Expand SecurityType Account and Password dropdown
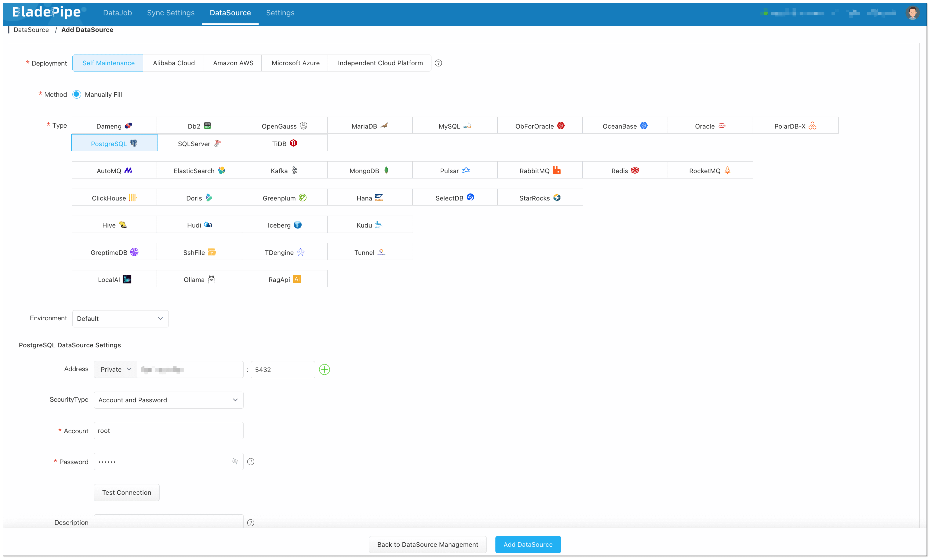Image resolution: width=931 pixels, height=560 pixels. (168, 400)
